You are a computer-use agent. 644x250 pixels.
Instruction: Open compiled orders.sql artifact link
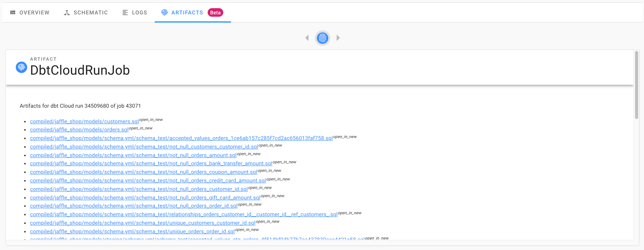[79, 130]
